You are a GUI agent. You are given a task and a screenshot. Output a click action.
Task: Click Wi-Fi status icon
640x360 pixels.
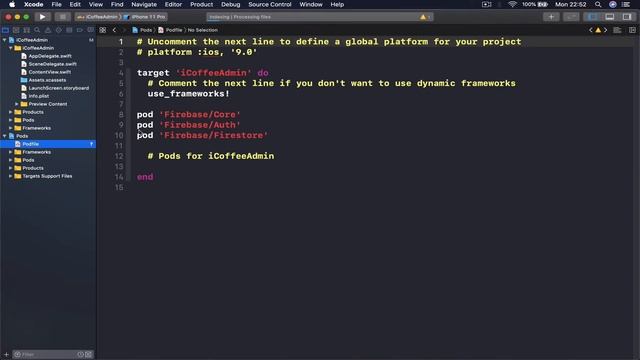tap(512, 4)
